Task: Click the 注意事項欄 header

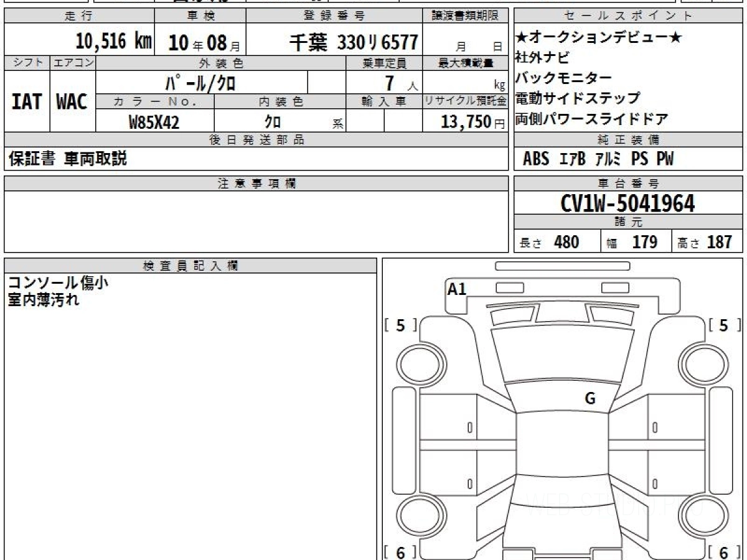Action: click(256, 183)
